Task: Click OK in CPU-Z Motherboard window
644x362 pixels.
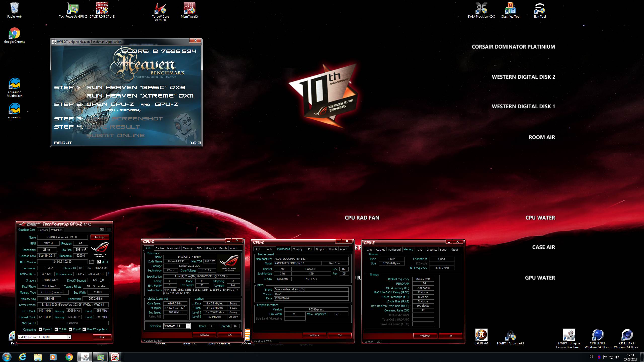Action: 340,335
